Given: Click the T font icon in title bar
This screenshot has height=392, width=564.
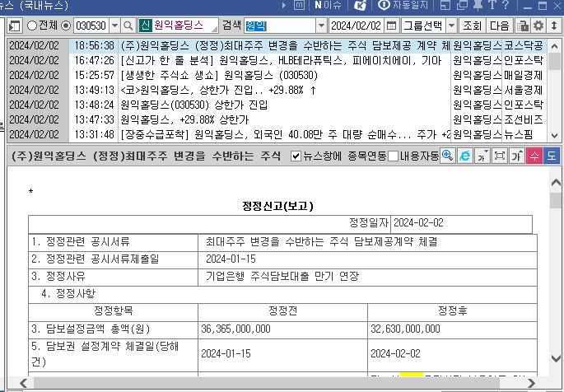Looking at the screenshot, I should click(x=492, y=5).
